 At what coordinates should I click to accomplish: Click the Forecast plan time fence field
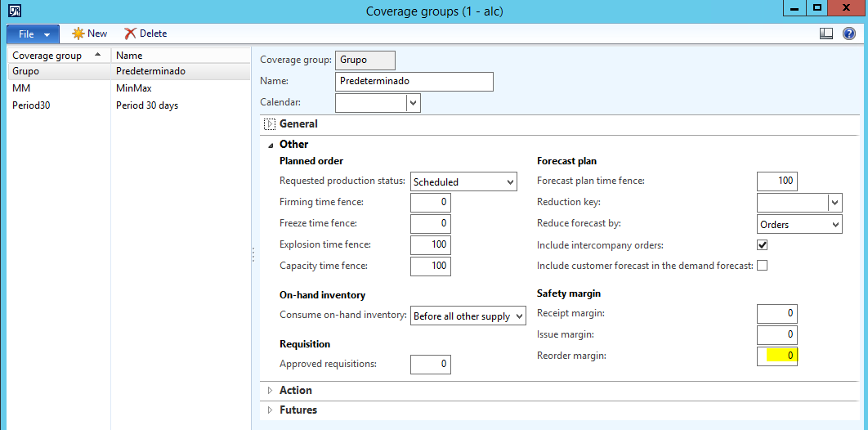coord(777,181)
